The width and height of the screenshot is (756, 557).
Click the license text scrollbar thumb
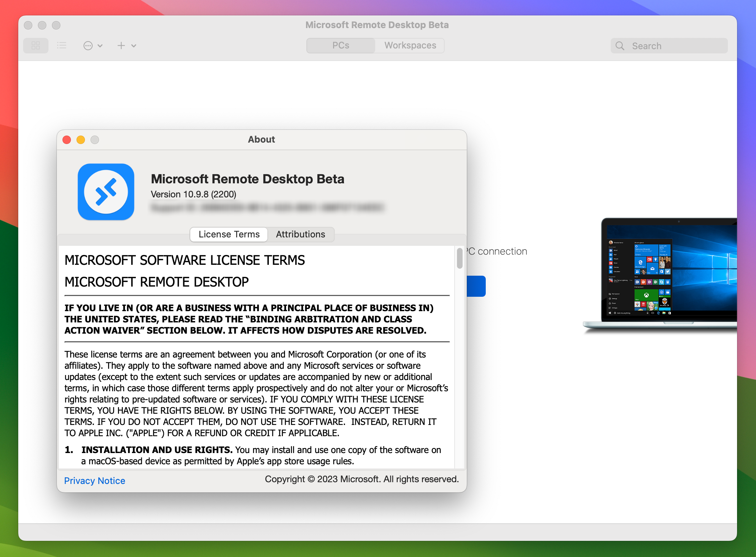point(460,258)
